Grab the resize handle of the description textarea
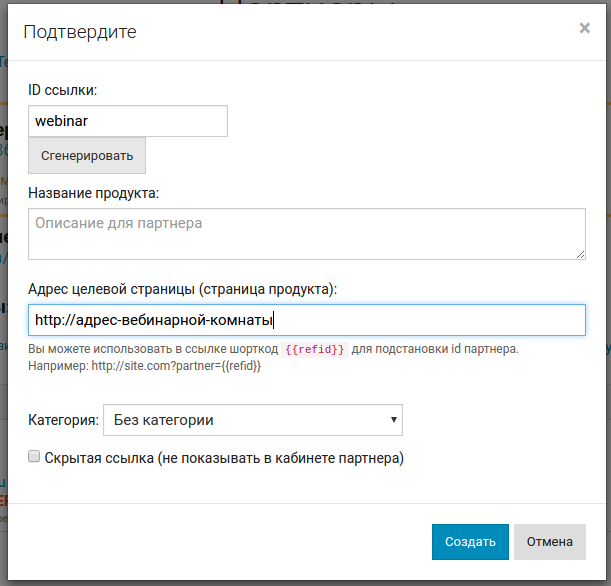611x586 pixels. (580, 254)
